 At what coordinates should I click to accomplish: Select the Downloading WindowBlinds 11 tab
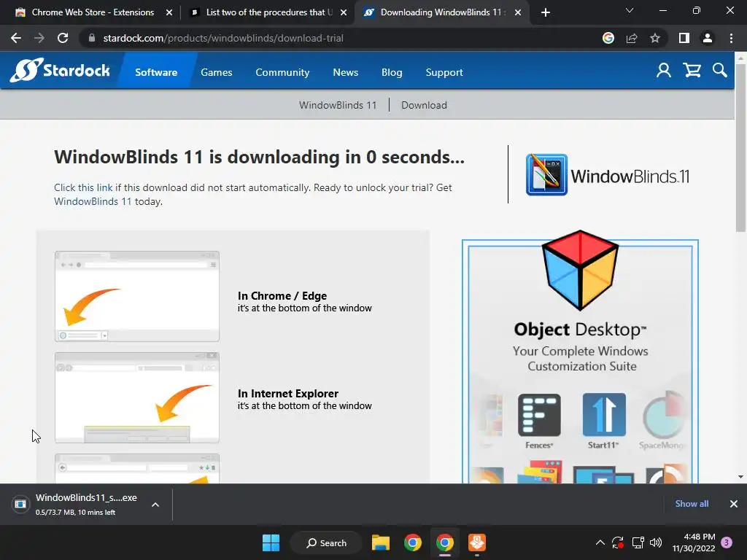coord(440,12)
